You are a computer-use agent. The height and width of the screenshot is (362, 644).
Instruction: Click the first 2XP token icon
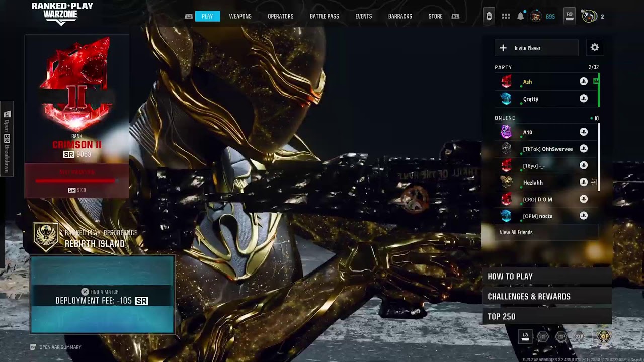point(543,337)
